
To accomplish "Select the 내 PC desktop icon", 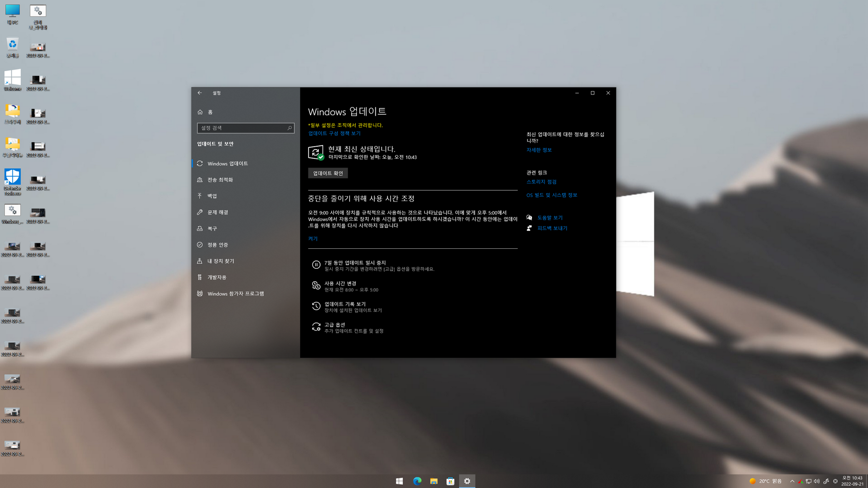I will tap(13, 15).
